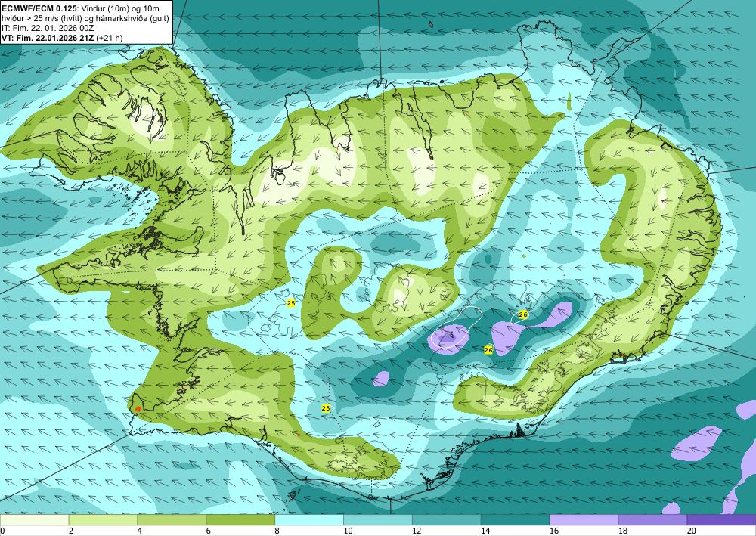Viewport: 756px width, 536px height.
Task: Click the legend value "8"
Action: pyautogui.click(x=277, y=531)
